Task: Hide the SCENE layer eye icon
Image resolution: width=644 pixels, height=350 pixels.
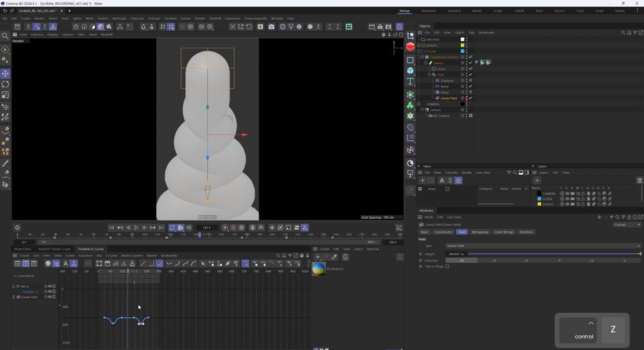Action: pos(567,199)
